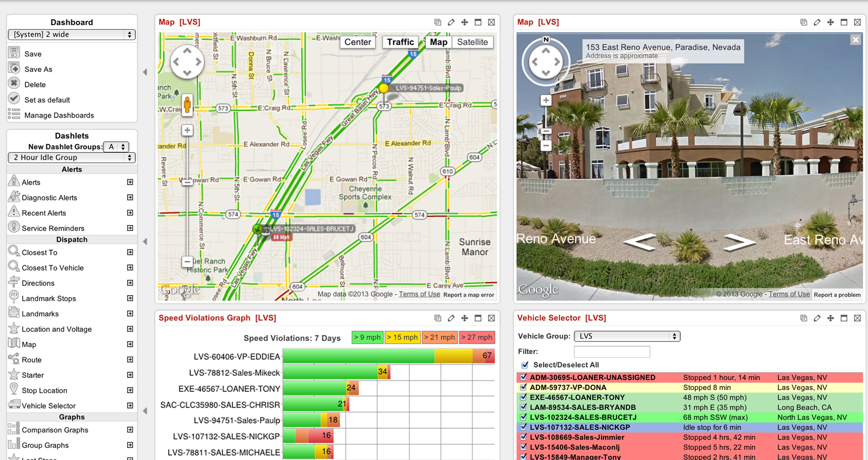Click into the vehicle Filter text field
The image size is (868, 460).
pyautogui.click(x=611, y=352)
